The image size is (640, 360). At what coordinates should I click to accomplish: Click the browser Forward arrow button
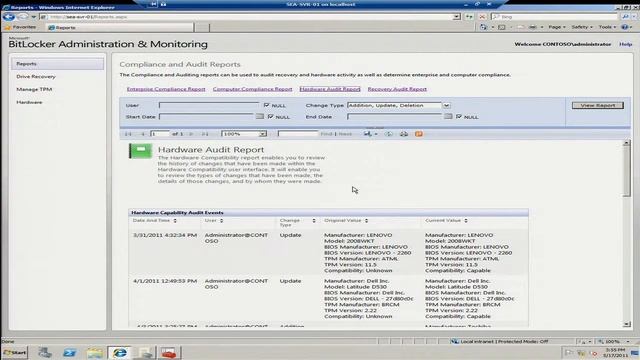23,17
